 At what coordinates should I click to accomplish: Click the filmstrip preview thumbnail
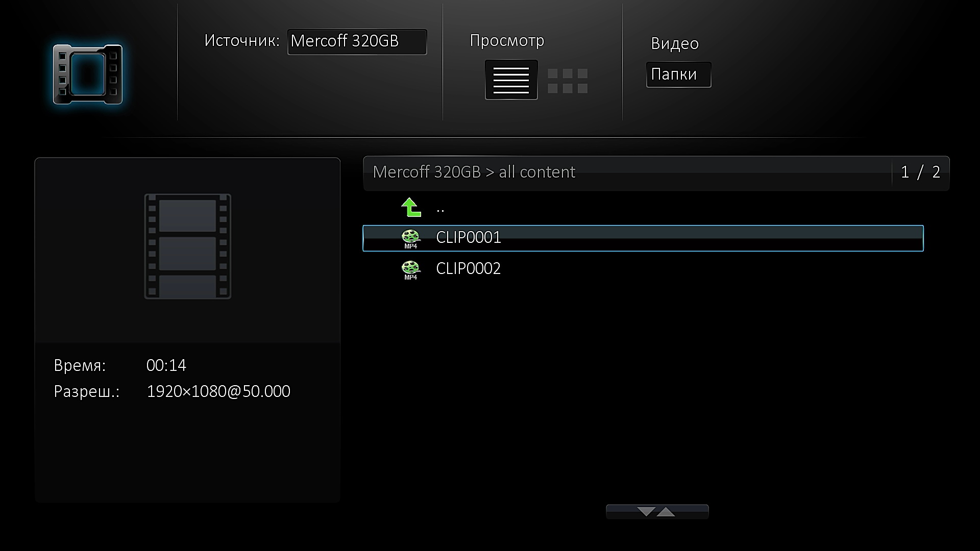click(187, 246)
